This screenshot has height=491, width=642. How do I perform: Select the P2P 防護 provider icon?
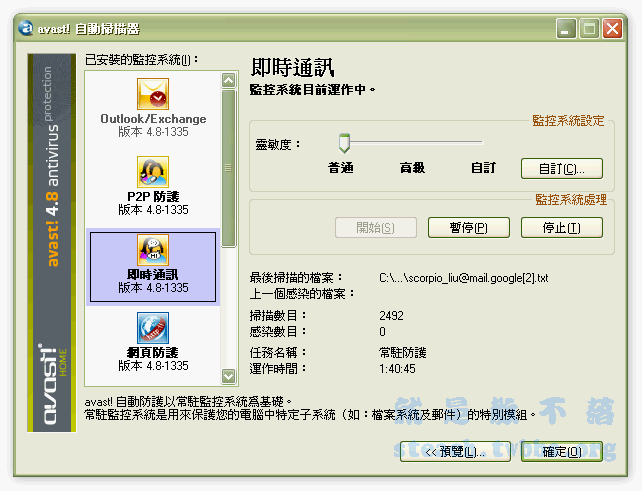(153, 172)
